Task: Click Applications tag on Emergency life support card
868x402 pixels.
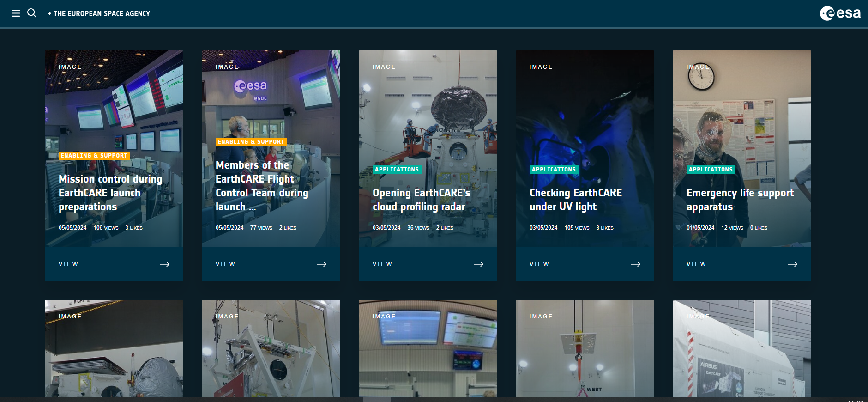Action: 711,170
